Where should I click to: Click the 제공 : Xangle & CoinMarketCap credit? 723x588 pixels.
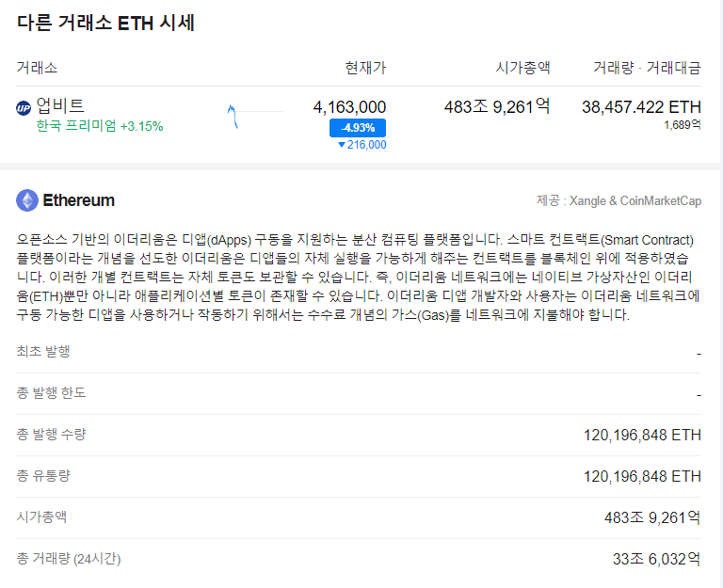619,201
